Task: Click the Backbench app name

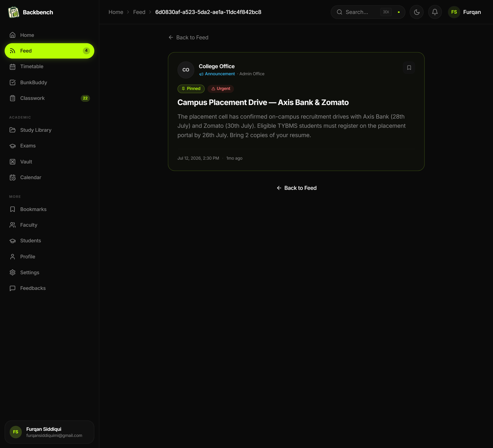Action: tap(38, 12)
